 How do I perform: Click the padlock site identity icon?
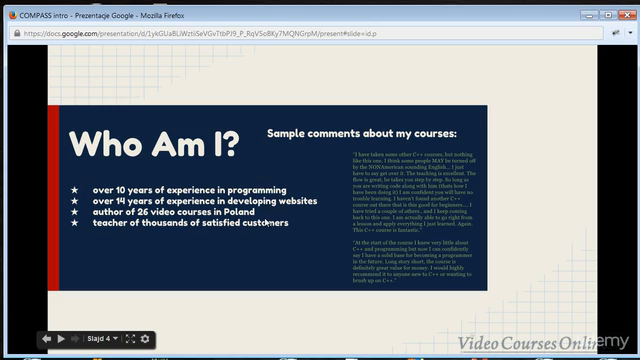[17, 33]
